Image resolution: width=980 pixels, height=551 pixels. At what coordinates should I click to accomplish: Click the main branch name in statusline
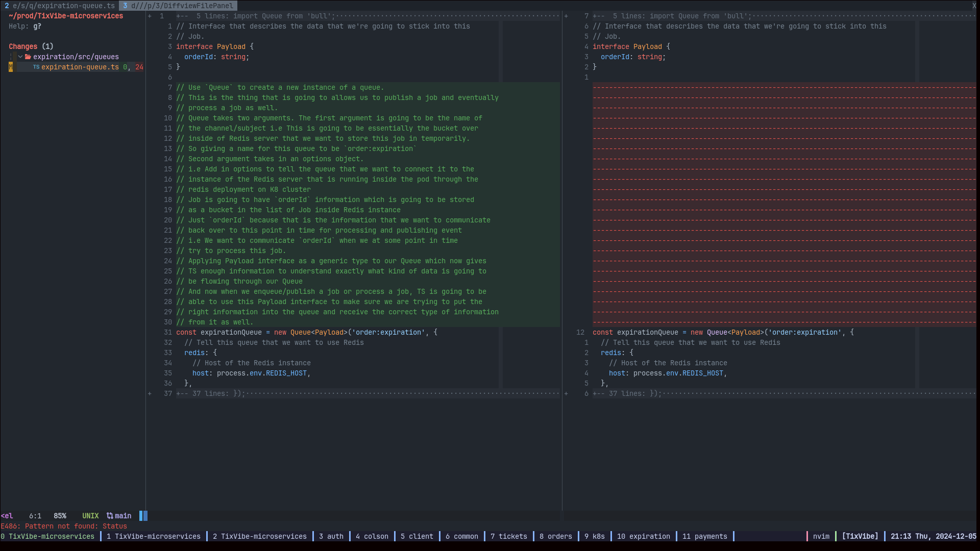point(123,516)
